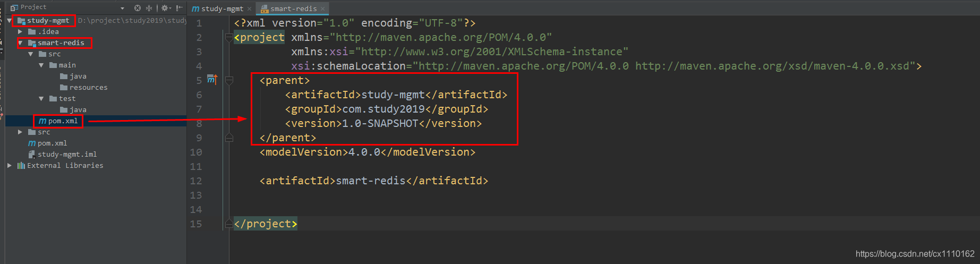Viewport: 980px width, 264px height.
Task: Collapse the src folder under smart-redis
Action: tap(31, 54)
